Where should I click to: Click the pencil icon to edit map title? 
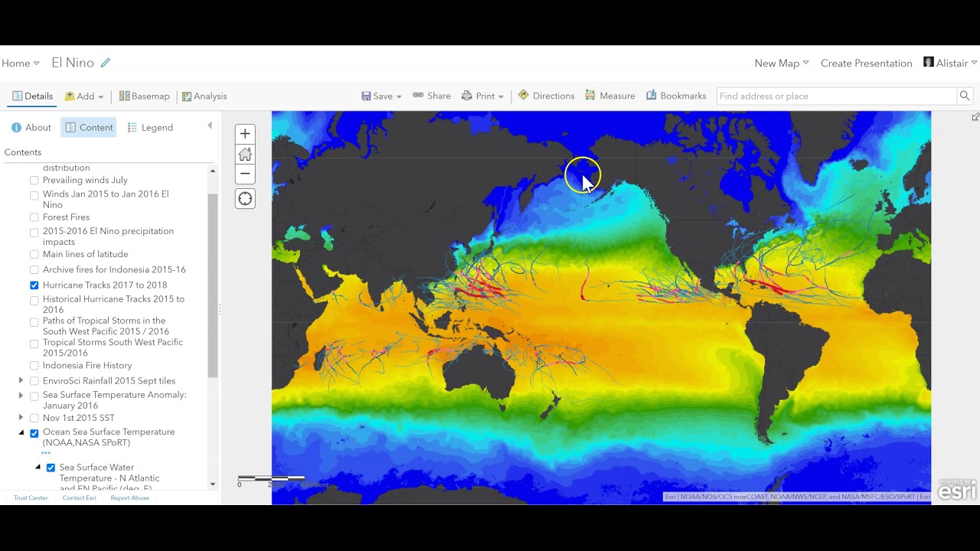[x=106, y=63]
